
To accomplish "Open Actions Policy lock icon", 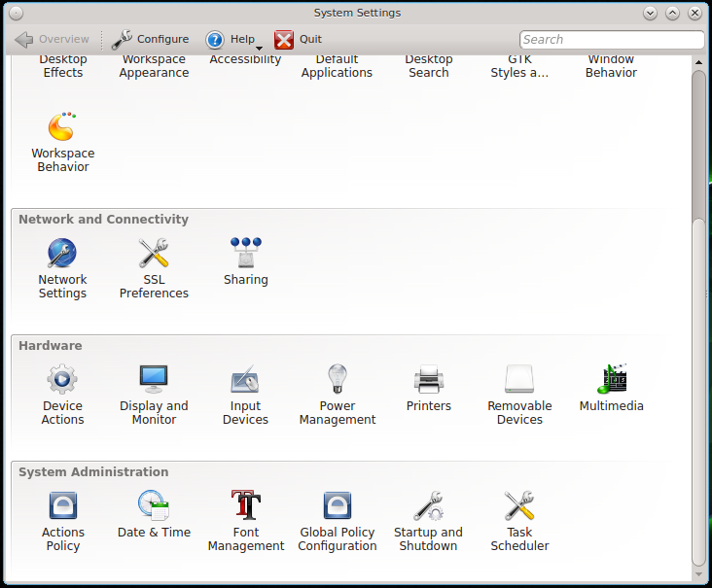I will coord(62,505).
